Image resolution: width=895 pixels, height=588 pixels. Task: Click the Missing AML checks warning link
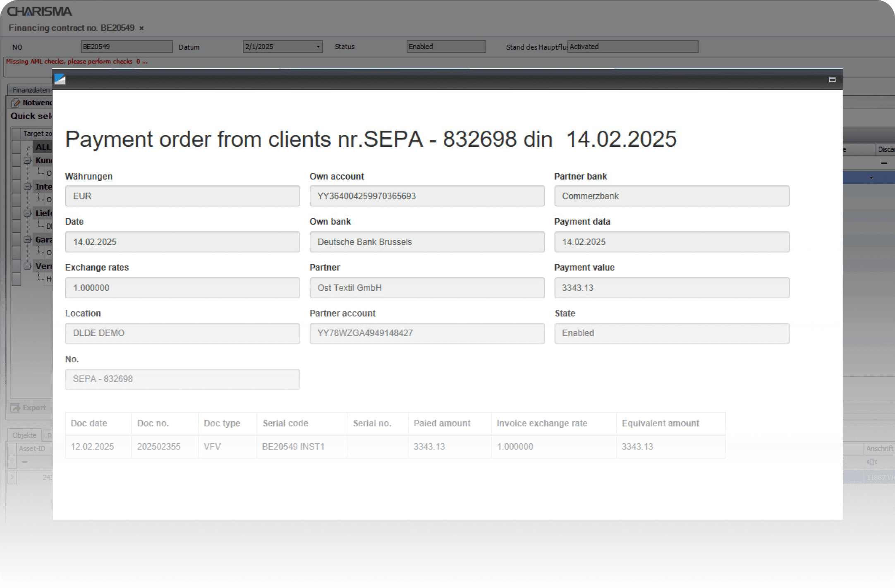[x=77, y=62]
